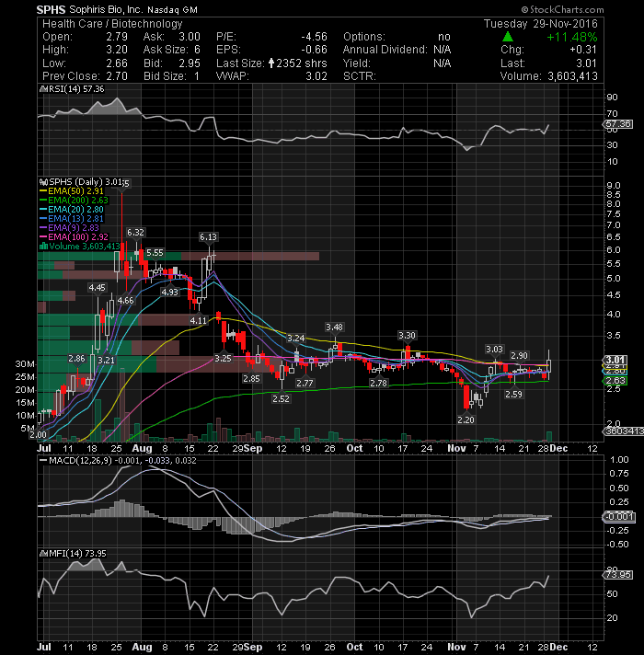
Task: Click the Low price 2.66
Action: tap(117, 63)
